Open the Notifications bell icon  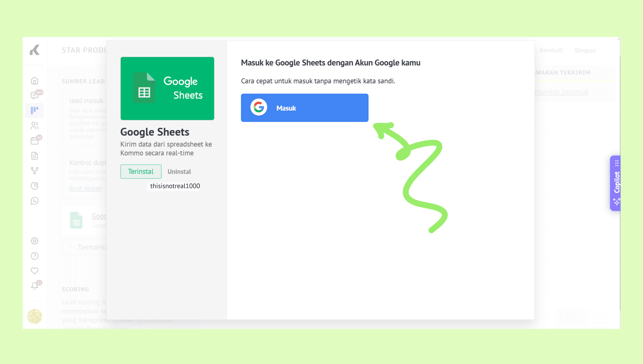35,286
